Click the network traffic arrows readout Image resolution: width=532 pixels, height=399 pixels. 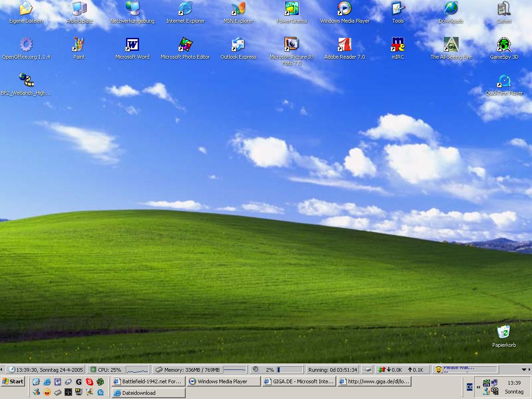coord(402,370)
